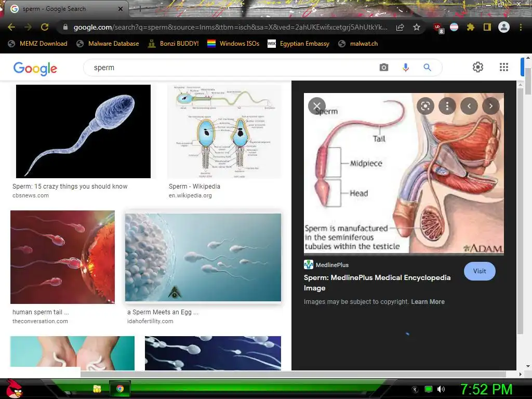The height and width of the screenshot is (399, 532).
Task: Bookmark this page with the star icon
Action: point(417,27)
